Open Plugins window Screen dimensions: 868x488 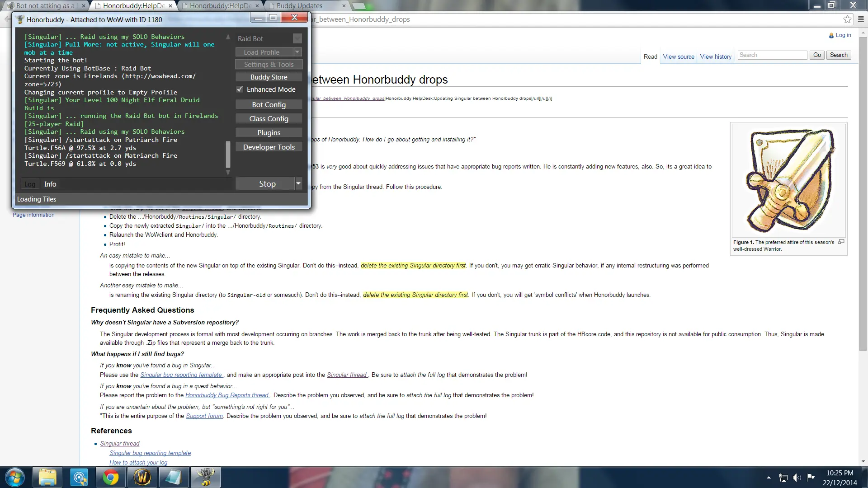[x=269, y=132]
